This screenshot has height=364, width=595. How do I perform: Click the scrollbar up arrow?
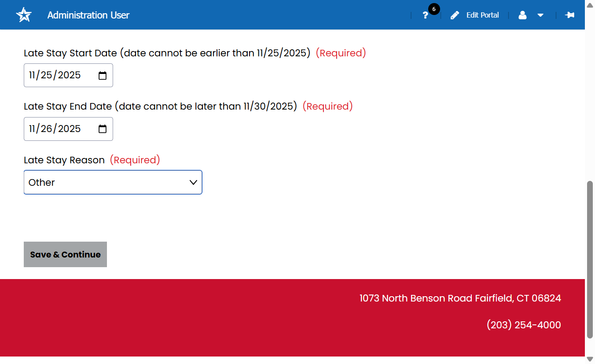pos(590,4)
